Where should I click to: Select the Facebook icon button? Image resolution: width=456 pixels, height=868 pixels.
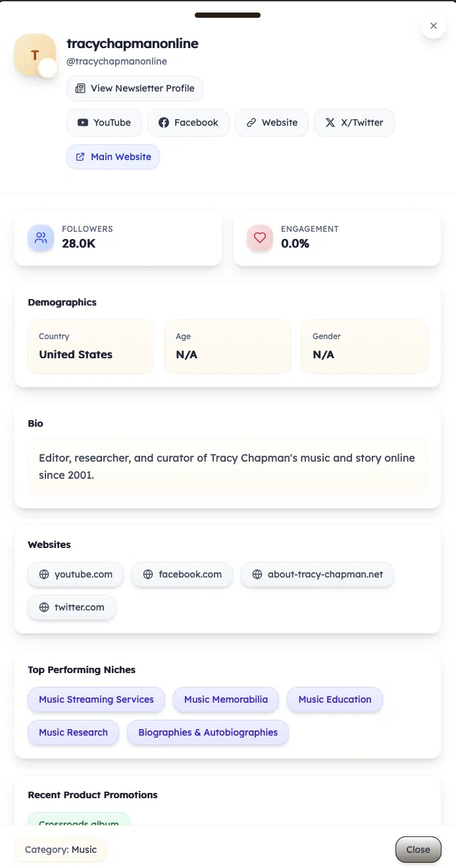click(165, 122)
